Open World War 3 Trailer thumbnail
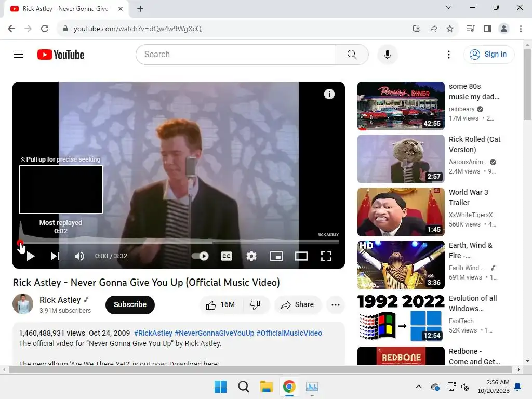 [x=401, y=212]
